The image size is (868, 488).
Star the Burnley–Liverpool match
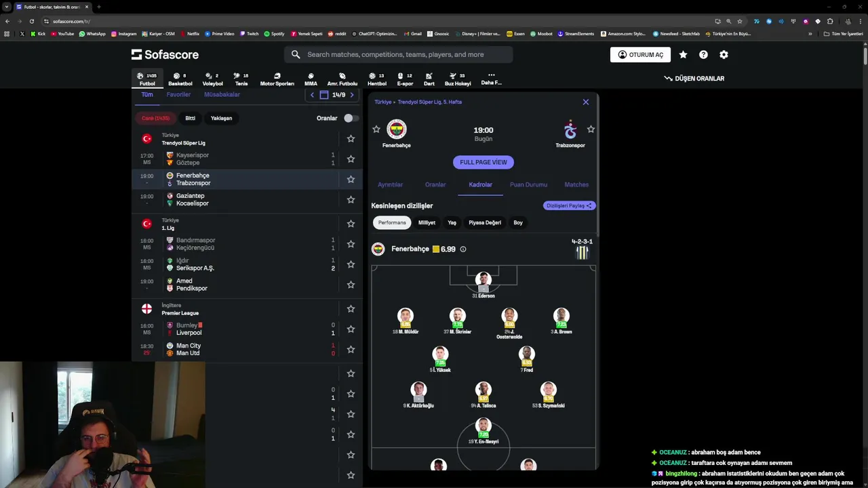(x=351, y=329)
